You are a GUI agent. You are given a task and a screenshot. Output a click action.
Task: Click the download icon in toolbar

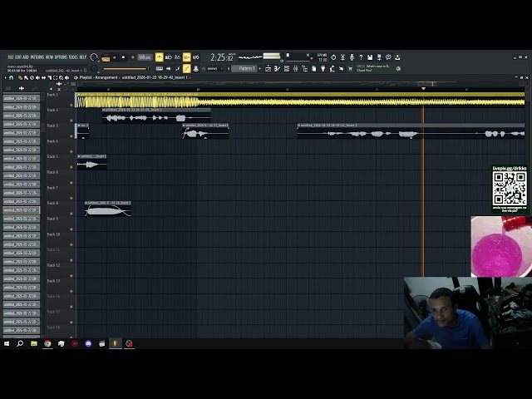397,57
